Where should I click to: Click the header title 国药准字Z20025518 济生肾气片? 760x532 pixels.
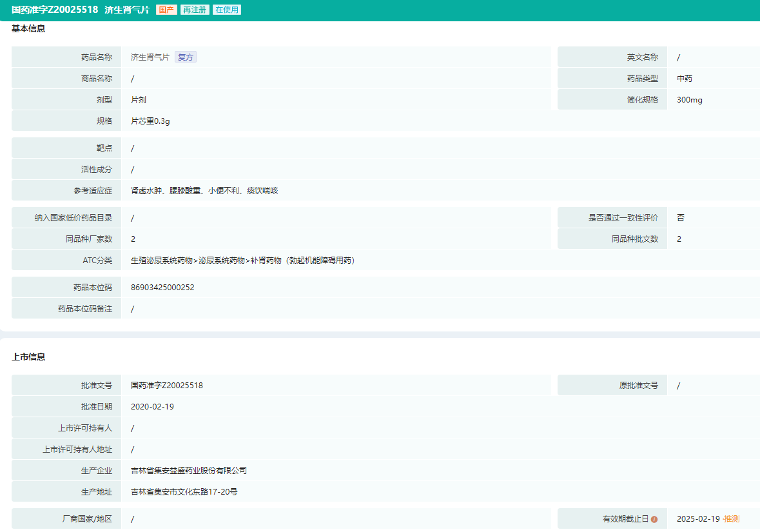coord(81,10)
